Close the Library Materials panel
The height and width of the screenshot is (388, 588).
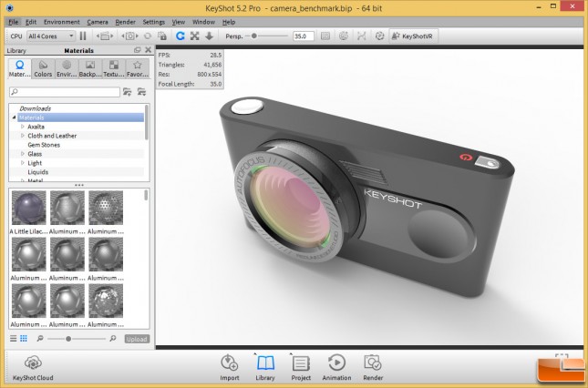click(148, 50)
